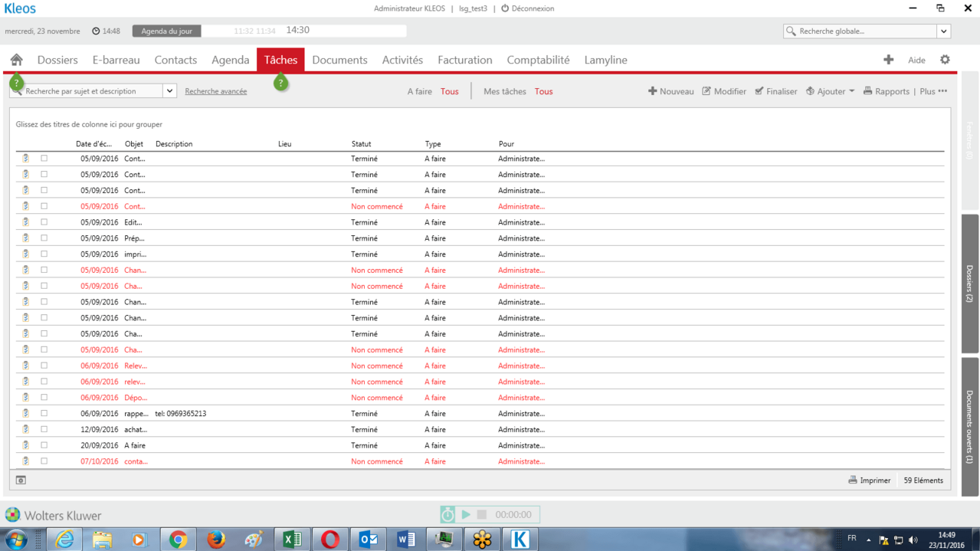Click the stopwatch timer icon

coord(447,515)
